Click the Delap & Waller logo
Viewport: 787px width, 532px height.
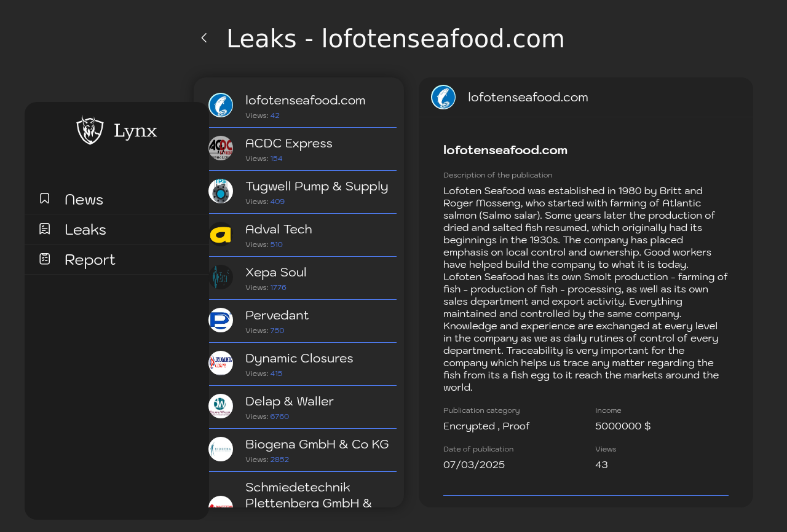click(x=221, y=406)
